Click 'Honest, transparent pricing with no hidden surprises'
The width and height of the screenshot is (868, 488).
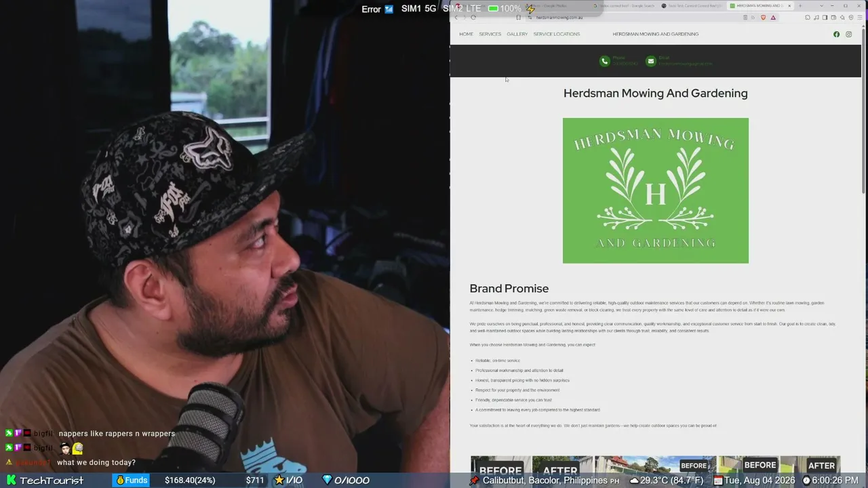523,380
